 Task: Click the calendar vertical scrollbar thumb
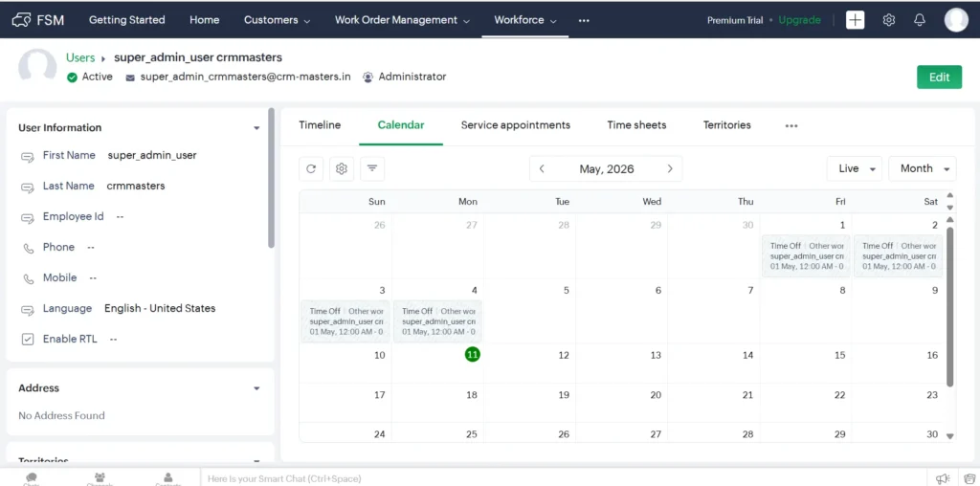(x=950, y=306)
